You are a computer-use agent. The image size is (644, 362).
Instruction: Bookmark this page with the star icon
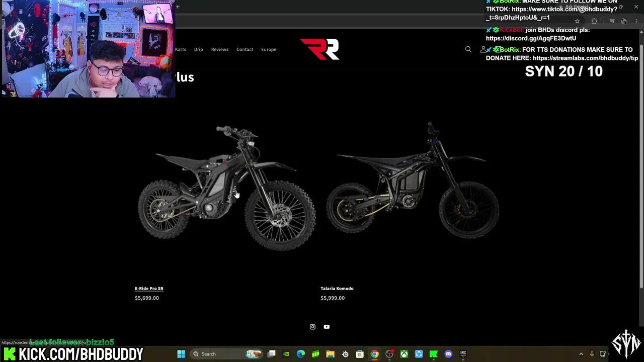pos(577,21)
